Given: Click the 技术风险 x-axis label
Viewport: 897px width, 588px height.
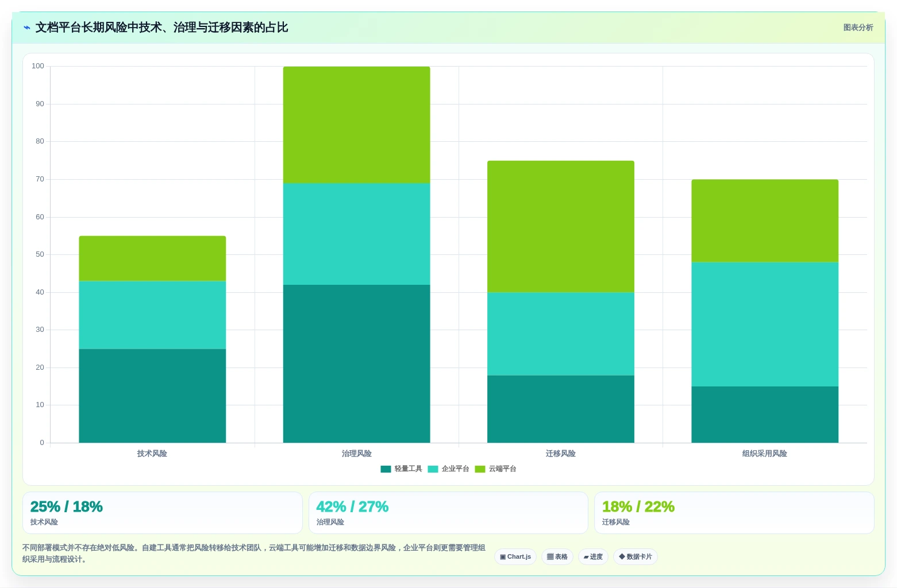Looking at the screenshot, I should pyautogui.click(x=152, y=454).
